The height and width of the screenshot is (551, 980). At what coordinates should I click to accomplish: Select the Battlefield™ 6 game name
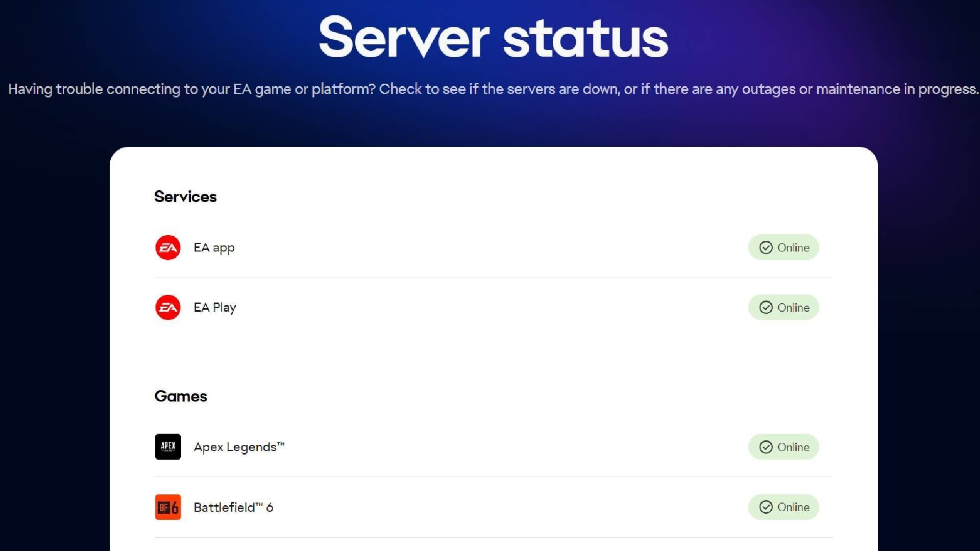click(x=233, y=508)
